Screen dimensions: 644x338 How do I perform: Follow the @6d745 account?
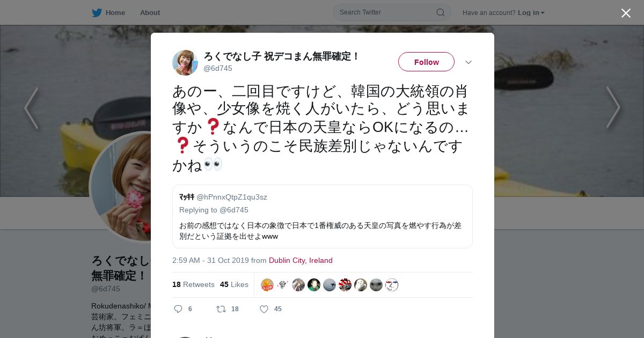426,62
